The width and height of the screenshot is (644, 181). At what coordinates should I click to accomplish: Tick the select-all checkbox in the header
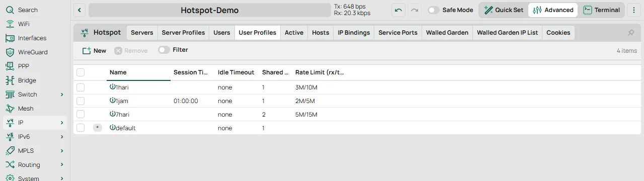pyautogui.click(x=80, y=72)
